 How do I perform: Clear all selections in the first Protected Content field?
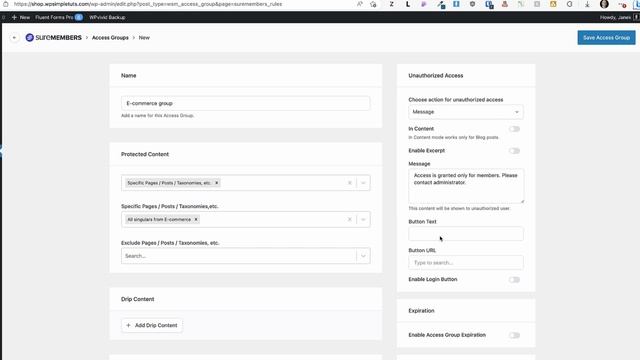pyautogui.click(x=349, y=183)
